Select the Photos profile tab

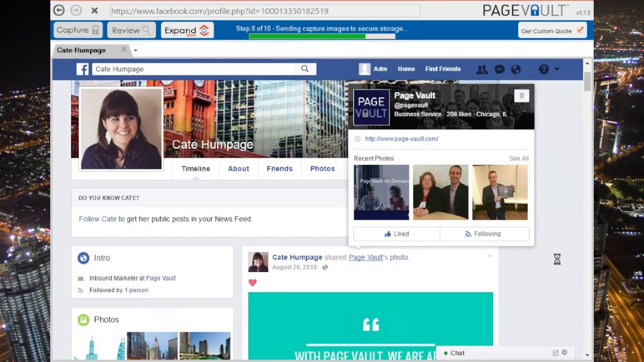pos(323,169)
